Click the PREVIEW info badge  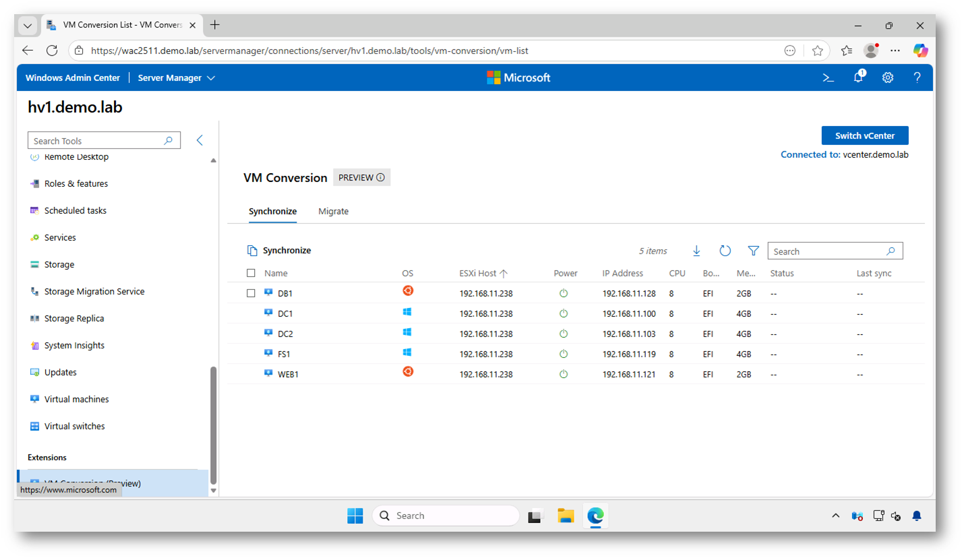point(361,177)
